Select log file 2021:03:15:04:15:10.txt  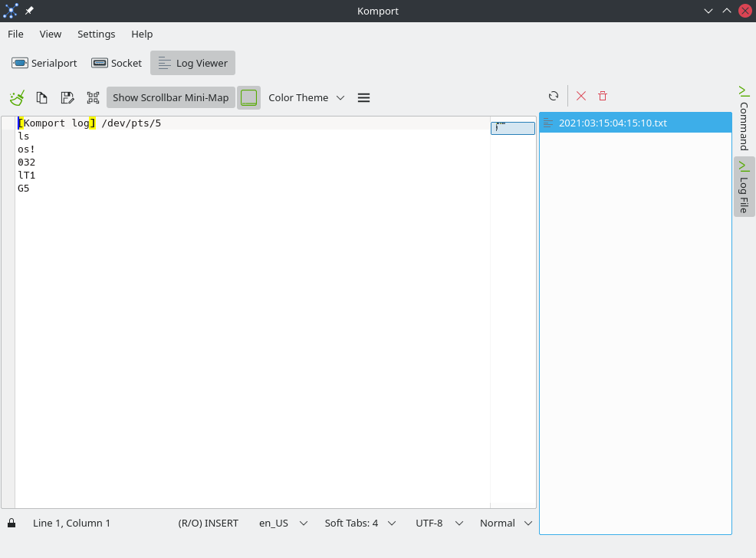(636, 123)
